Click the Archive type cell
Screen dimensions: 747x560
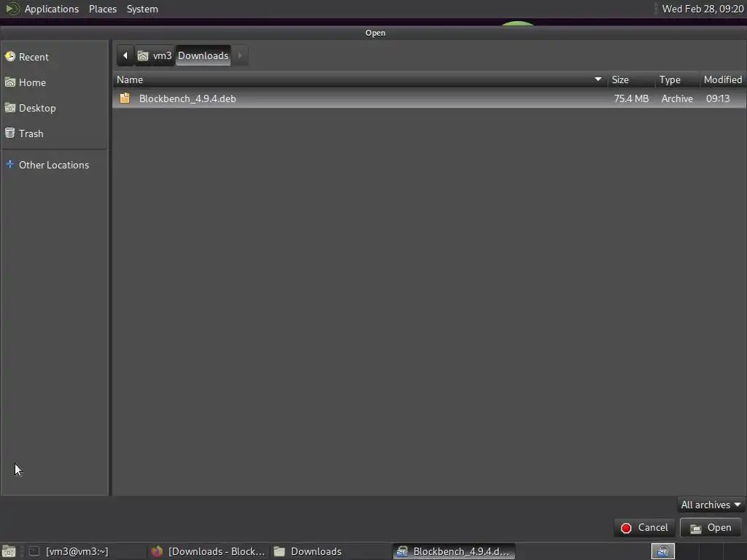click(677, 98)
